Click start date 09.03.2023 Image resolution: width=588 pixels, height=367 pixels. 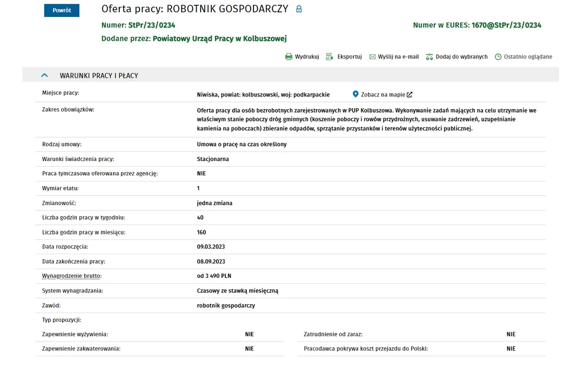coord(211,247)
